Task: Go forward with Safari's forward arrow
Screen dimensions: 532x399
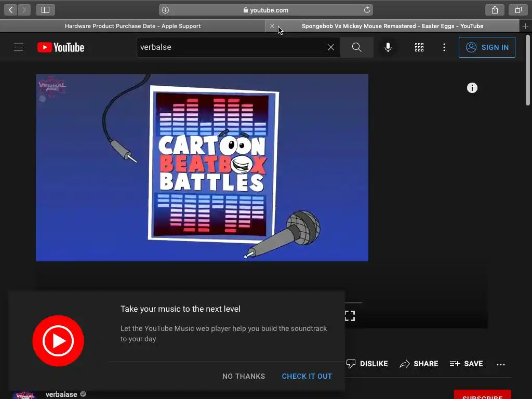Action: (24, 10)
